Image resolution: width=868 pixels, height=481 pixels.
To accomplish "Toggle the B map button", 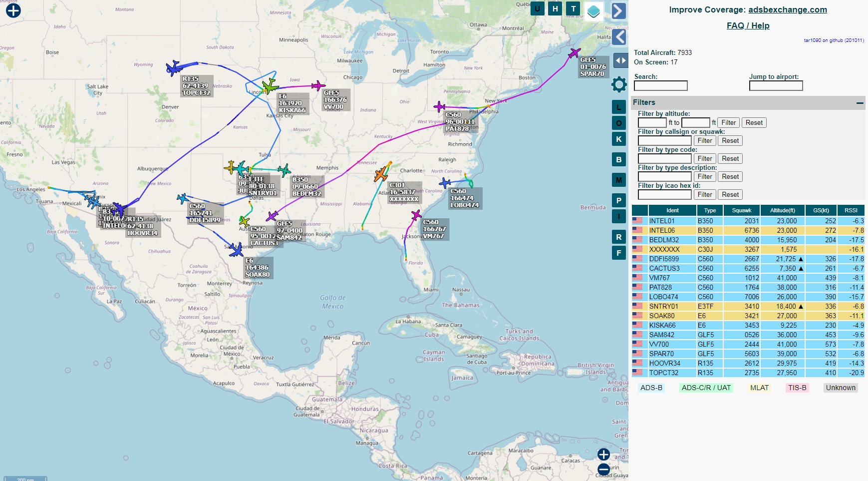I will (x=619, y=159).
